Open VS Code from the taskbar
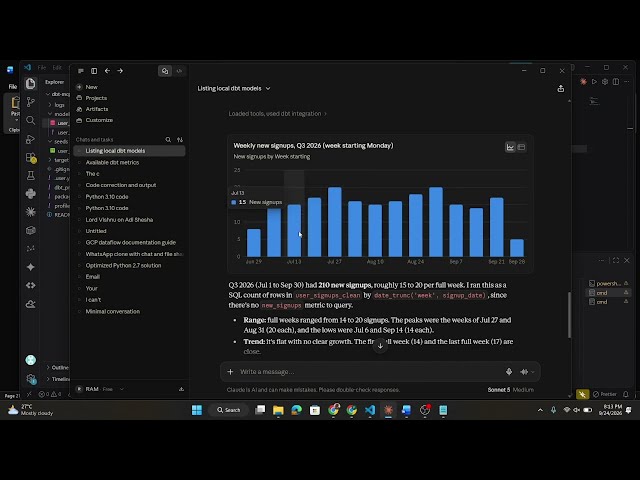Image resolution: width=640 pixels, height=480 pixels. (x=370, y=410)
